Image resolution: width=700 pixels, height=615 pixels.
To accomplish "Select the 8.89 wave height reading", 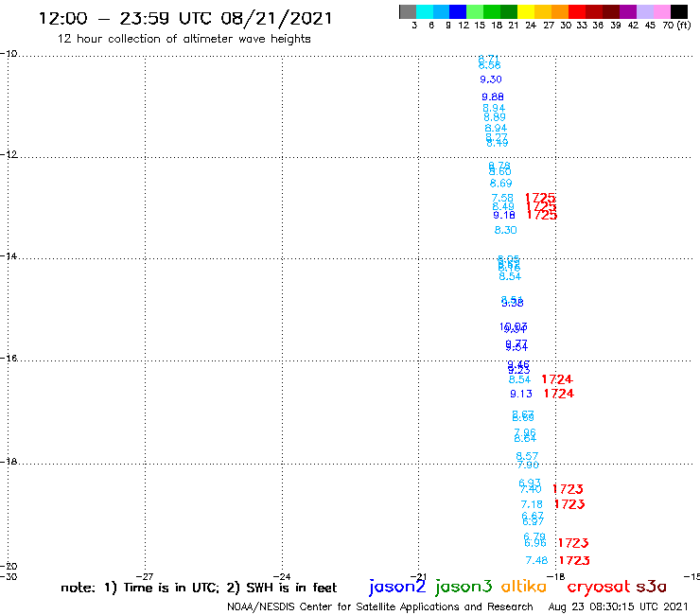I will (x=495, y=117).
